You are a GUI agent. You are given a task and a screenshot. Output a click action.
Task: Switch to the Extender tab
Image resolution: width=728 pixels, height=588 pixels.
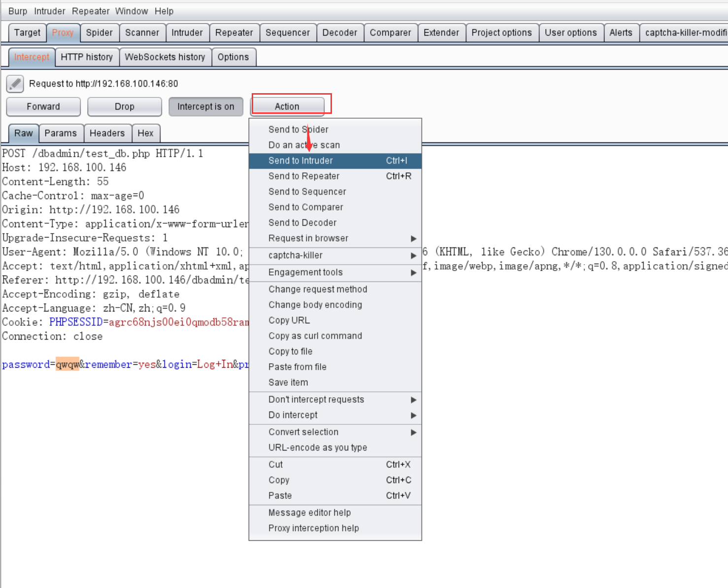pyautogui.click(x=441, y=33)
